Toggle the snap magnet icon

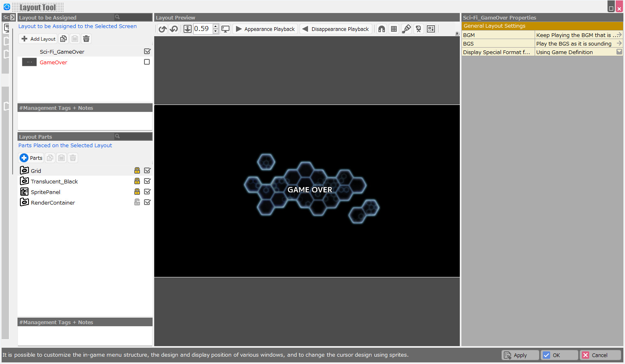(381, 29)
